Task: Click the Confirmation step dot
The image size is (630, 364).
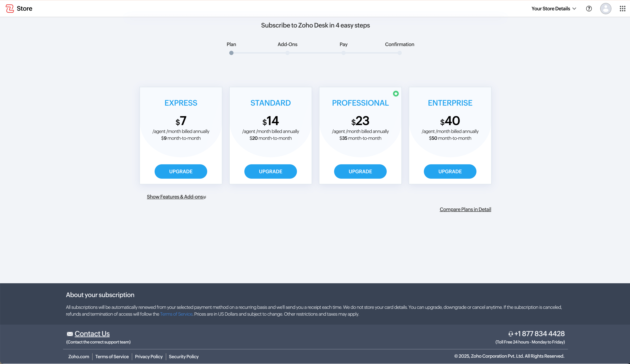Action: coord(399,53)
